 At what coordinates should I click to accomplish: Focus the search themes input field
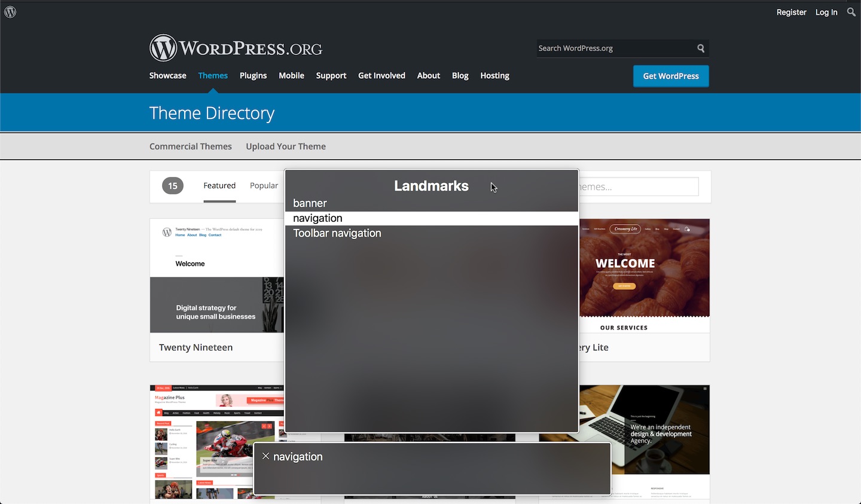pos(639,187)
